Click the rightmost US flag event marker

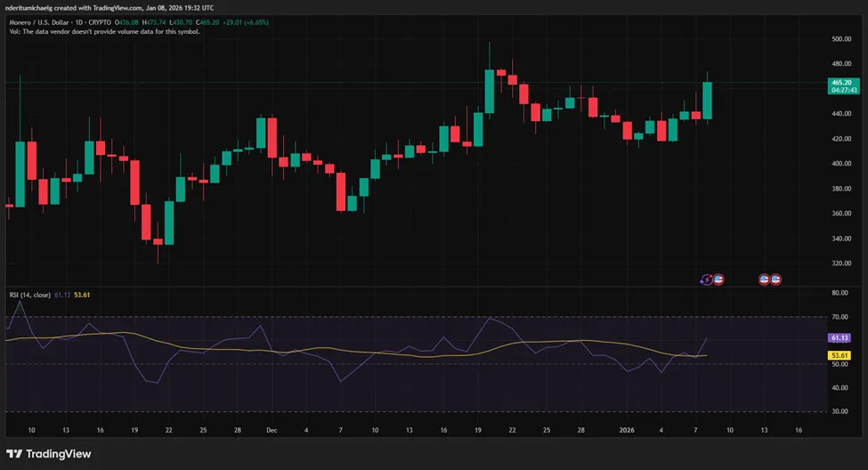click(775, 279)
